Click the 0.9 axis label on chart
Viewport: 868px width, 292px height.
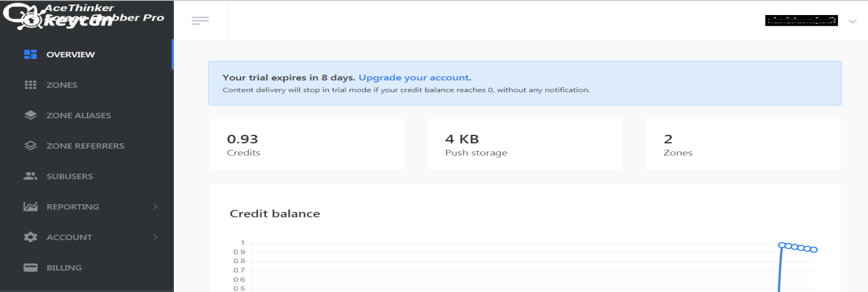click(238, 252)
